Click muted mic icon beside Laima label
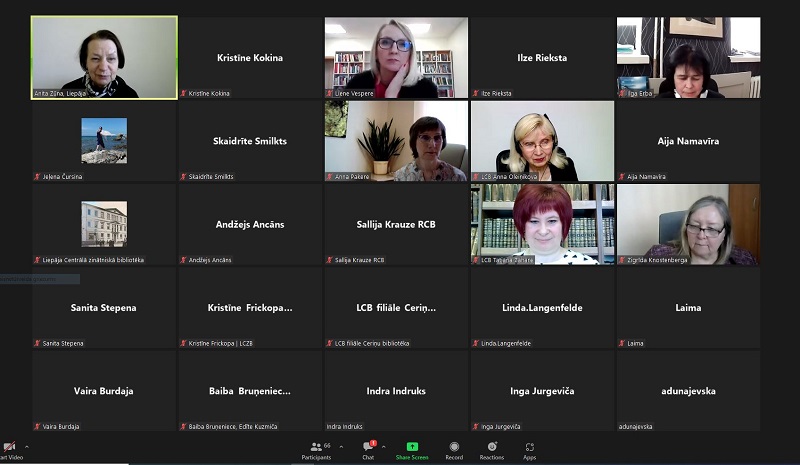This screenshot has height=465, width=800. pos(622,343)
